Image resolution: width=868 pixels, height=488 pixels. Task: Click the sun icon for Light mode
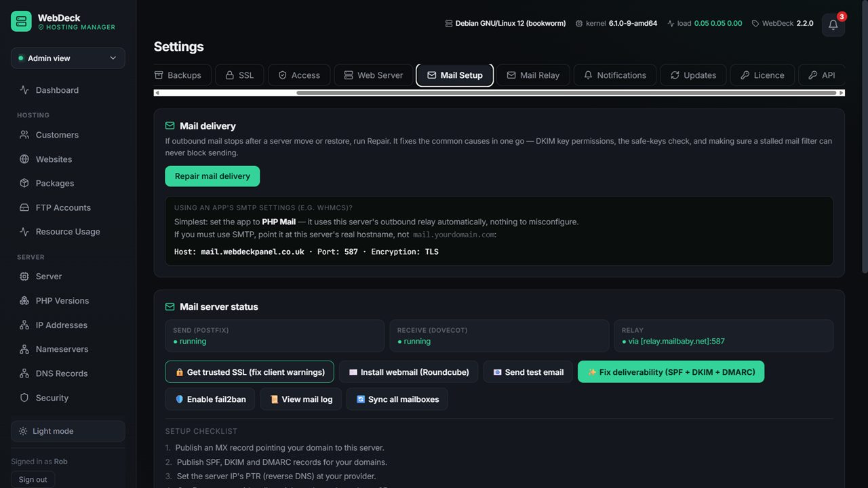23,431
